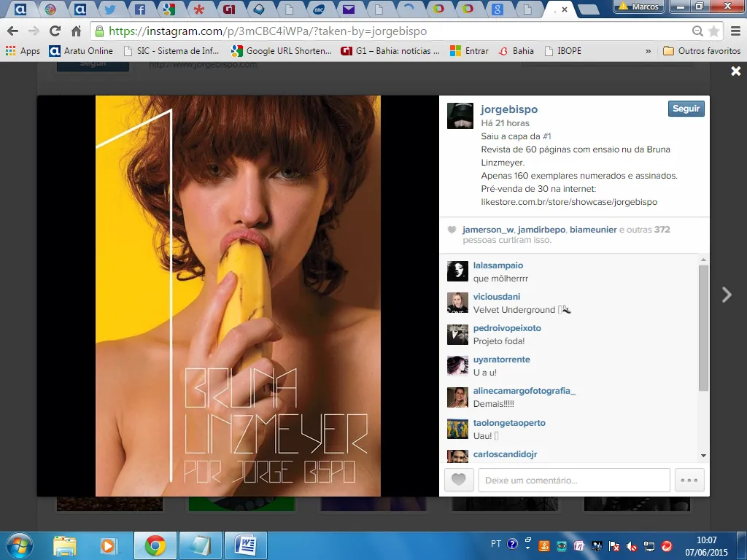Open the jorgebispo username link
This screenshot has height=560, width=747.
[x=509, y=109]
